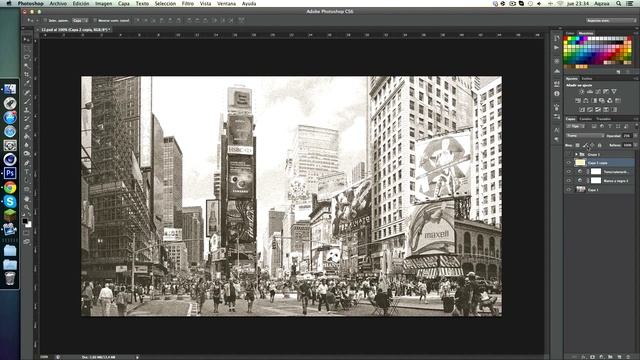Select the Move tool
This screenshot has height=360, width=640.
(27, 40)
